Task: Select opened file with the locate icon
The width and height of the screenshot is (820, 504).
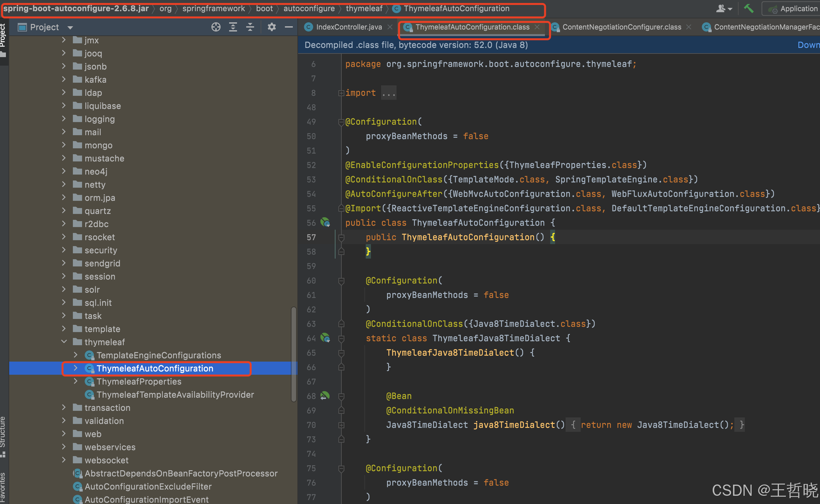Action: point(216,27)
